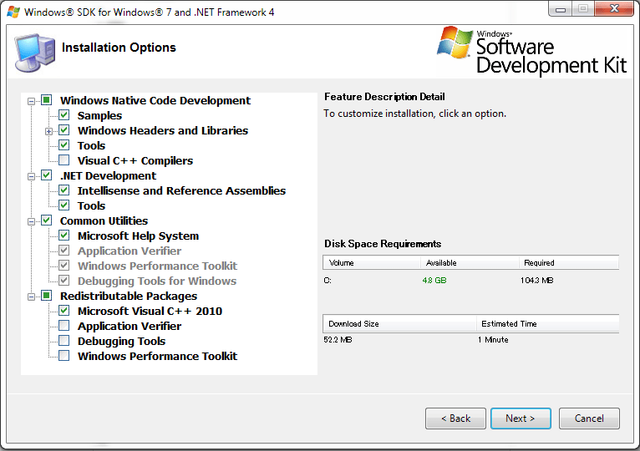Enable the Visual C++ Compilers checkbox
Viewport: 640px width, 451px height.
[x=64, y=160]
